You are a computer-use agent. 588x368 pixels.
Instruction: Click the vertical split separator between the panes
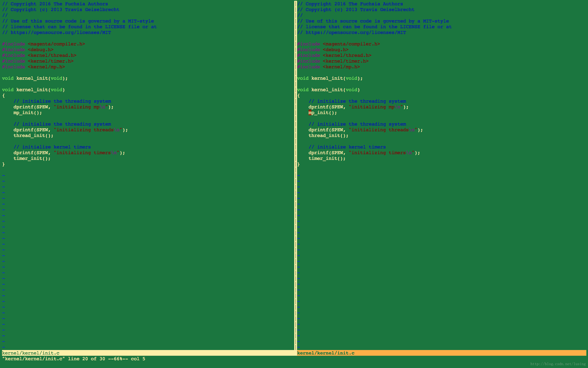click(x=295, y=175)
